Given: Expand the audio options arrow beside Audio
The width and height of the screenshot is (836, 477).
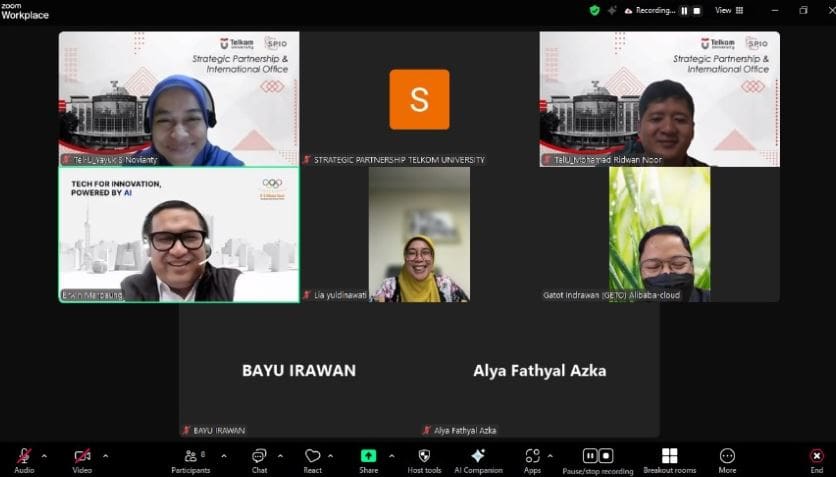Looking at the screenshot, I should point(44,456).
